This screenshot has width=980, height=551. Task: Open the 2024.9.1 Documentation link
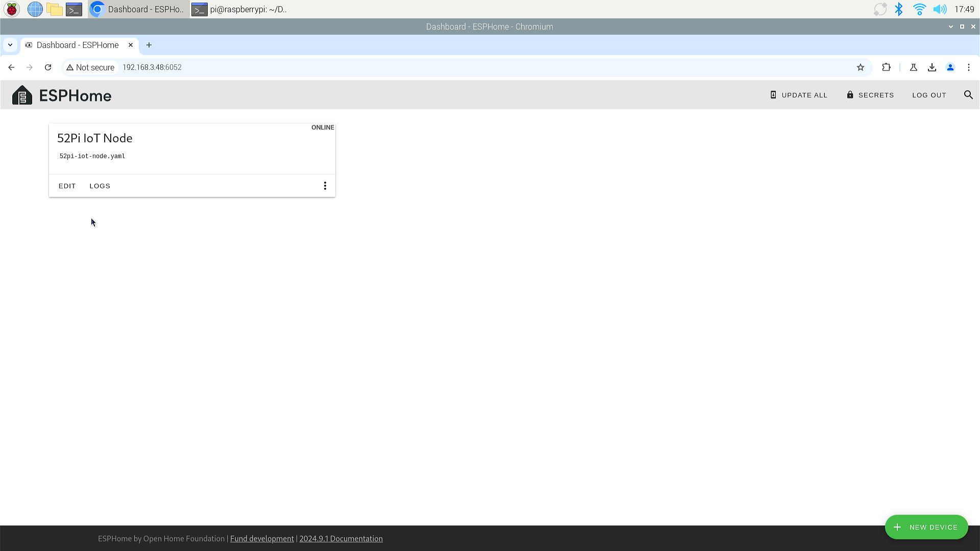click(341, 539)
